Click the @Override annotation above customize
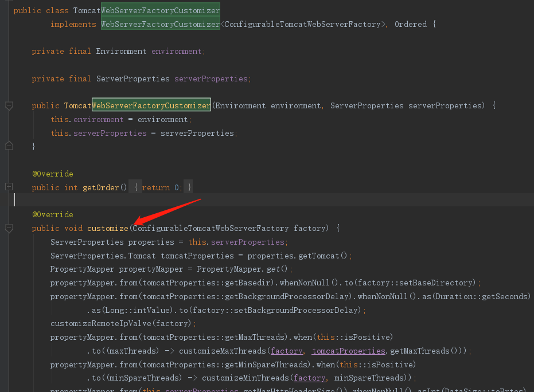This screenshot has height=392, width=534. coord(53,215)
